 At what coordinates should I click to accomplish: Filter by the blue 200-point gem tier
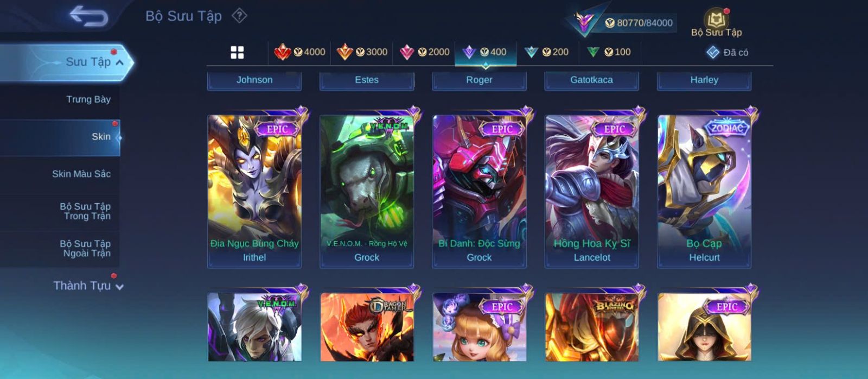click(x=546, y=52)
